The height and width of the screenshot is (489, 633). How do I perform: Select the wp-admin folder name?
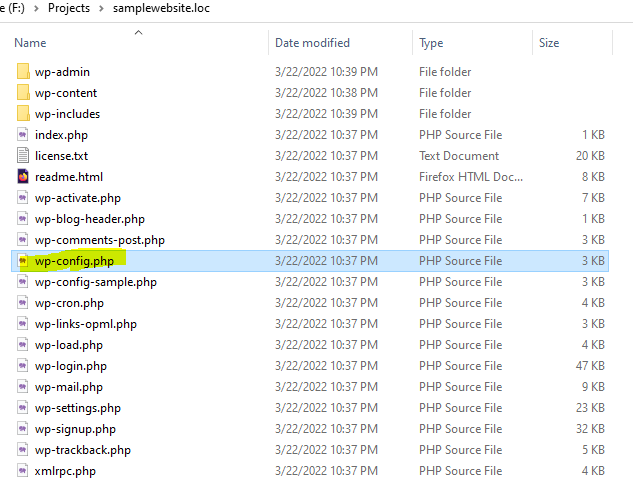(63, 72)
